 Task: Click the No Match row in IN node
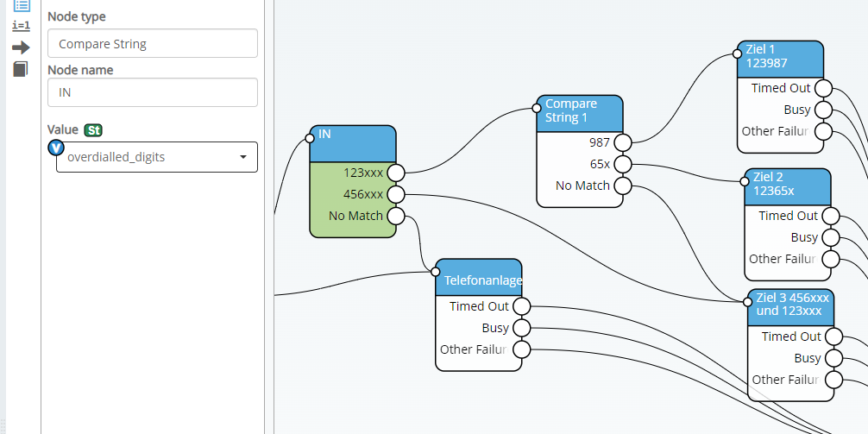(355, 216)
